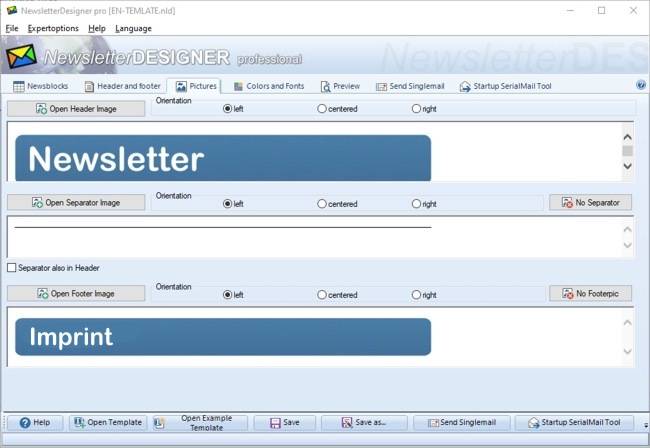Click the separator line image preview

pyautogui.click(x=223, y=227)
